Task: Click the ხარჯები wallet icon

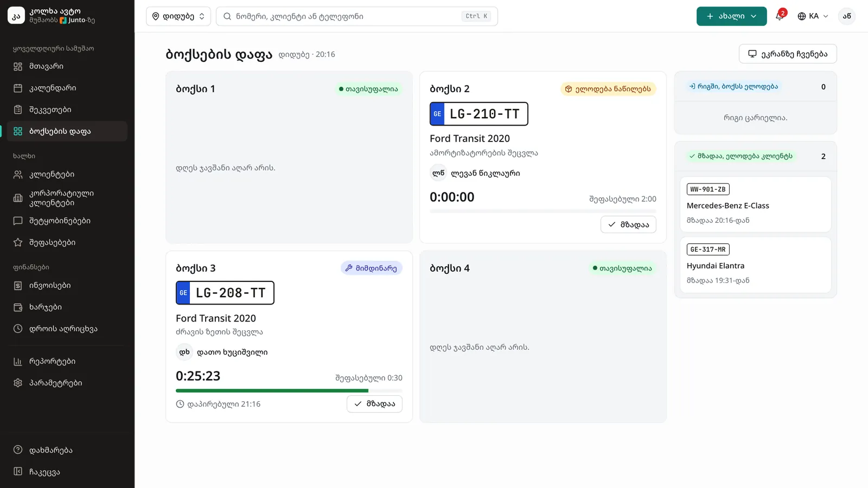Action: pos(18,307)
